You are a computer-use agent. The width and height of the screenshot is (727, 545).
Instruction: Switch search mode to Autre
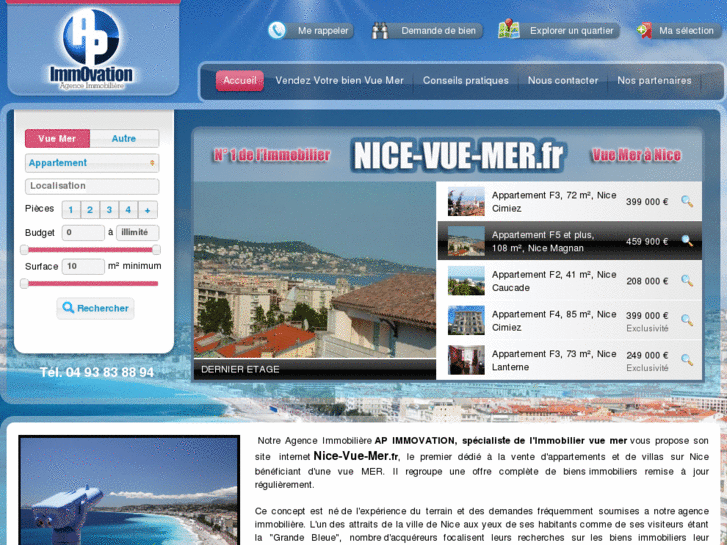[124, 139]
